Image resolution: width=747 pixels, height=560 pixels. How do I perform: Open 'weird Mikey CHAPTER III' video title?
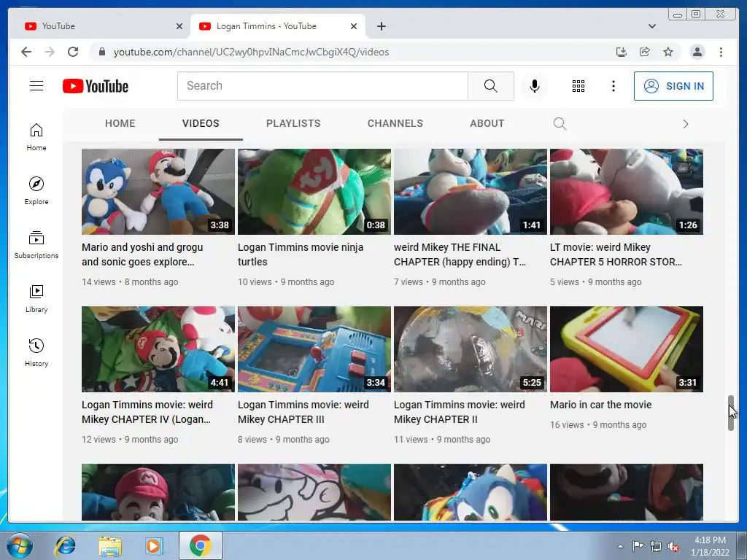pos(303,412)
